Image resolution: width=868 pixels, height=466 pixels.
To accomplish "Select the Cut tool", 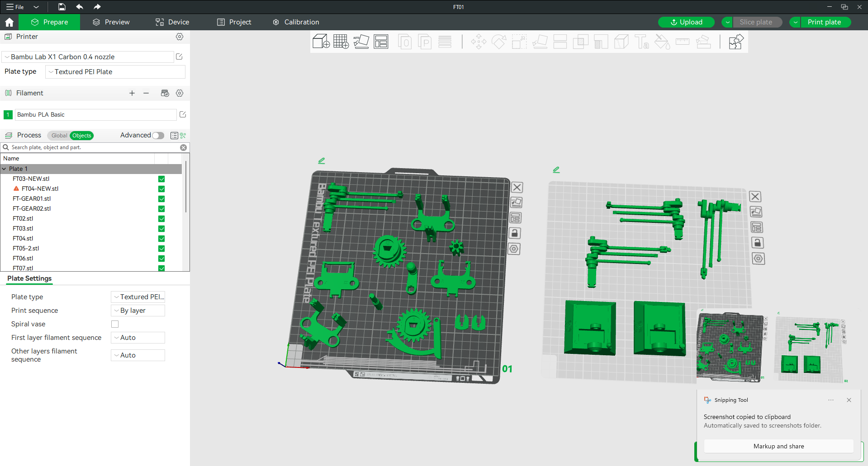I will pyautogui.click(x=560, y=42).
